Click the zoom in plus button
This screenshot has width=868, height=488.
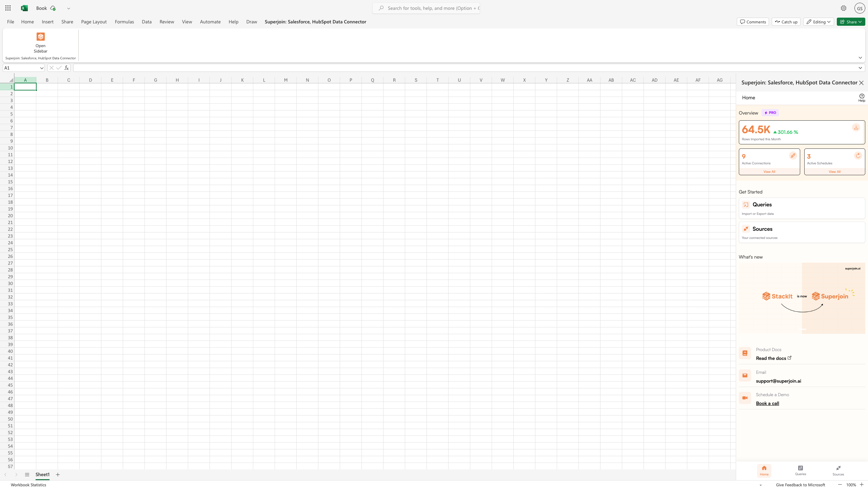pyautogui.click(x=862, y=485)
